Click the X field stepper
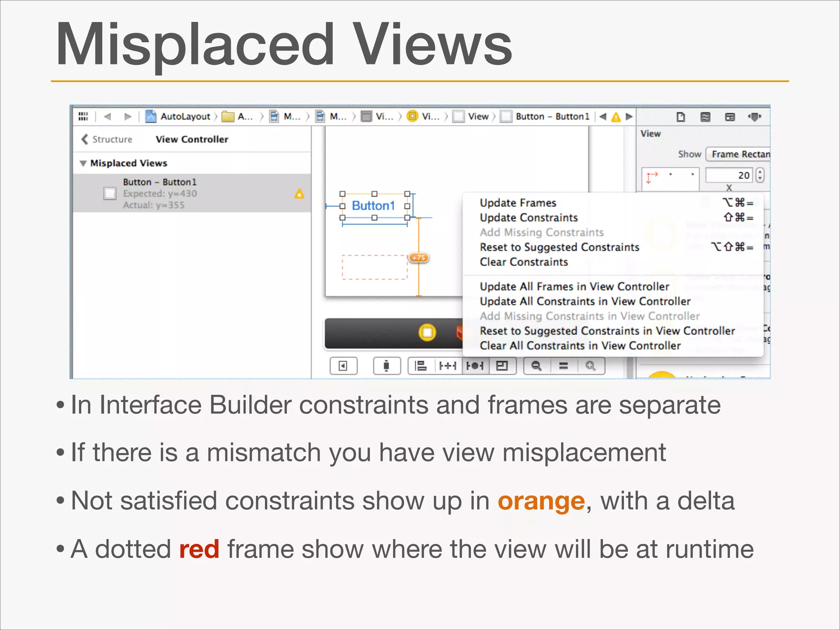The height and width of the screenshot is (630, 840). 760,175
